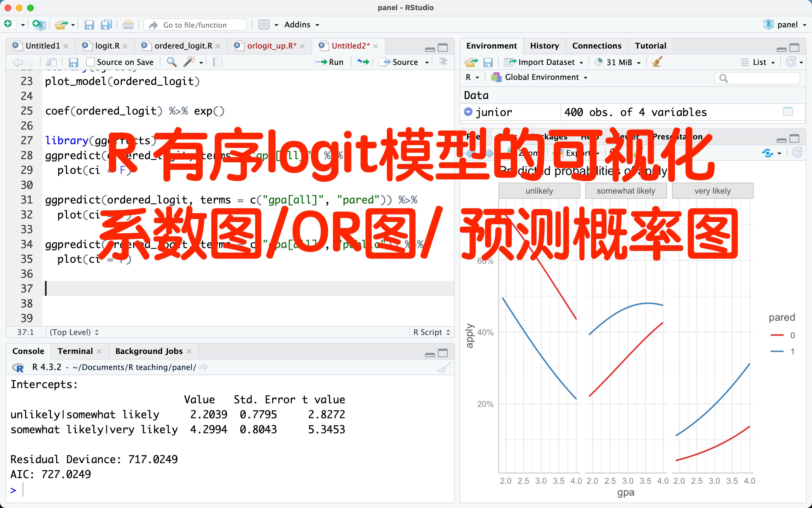812x508 pixels.
Task: Click the Go to file/function field
Action: pyautogui.click(x=195, y=25)
